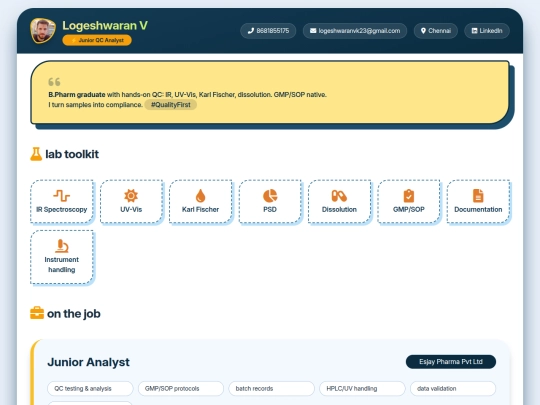Click the #QualityFirst hashtag tag
Screen dimensions: 540x405
pyautogui.click(x=170, y=105)
